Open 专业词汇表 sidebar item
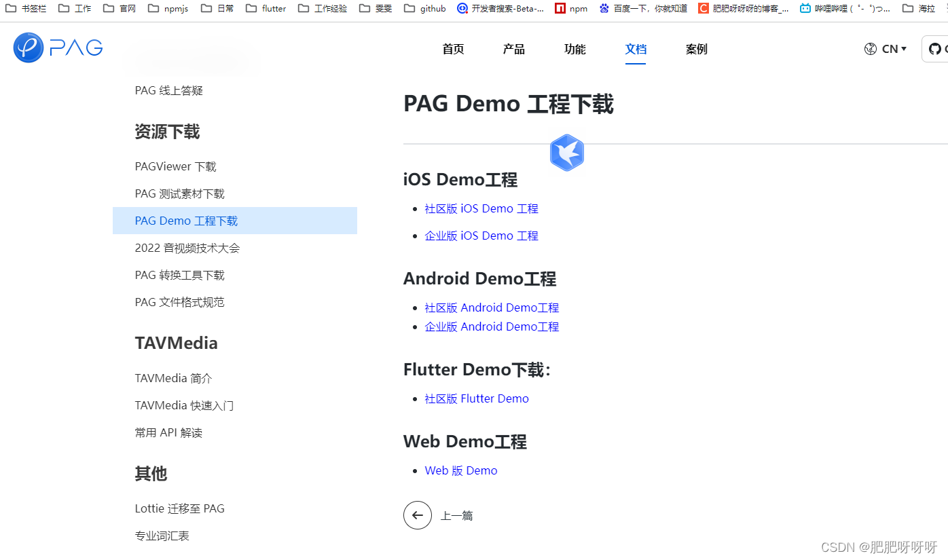The image size is (948, 560). (x=162, y=536)
